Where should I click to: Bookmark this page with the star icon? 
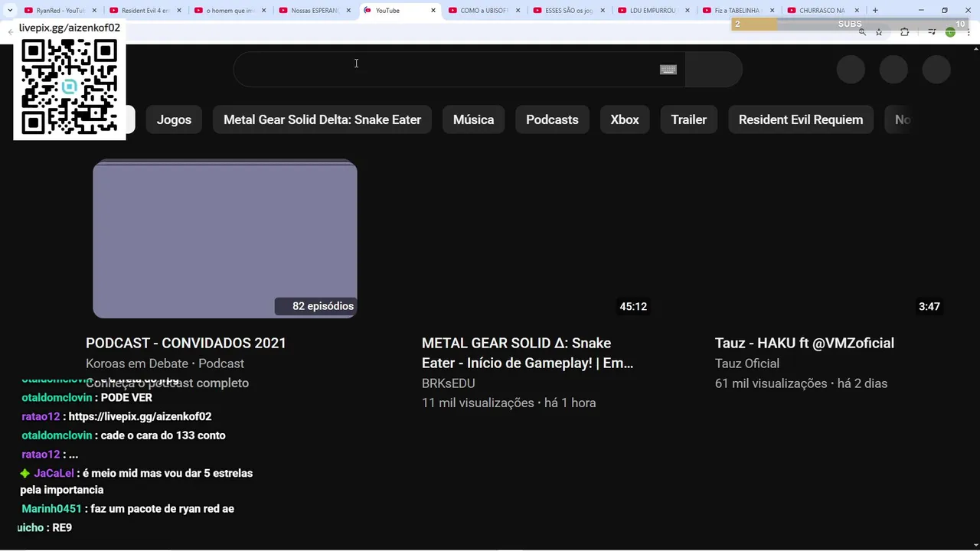point(879,32)
